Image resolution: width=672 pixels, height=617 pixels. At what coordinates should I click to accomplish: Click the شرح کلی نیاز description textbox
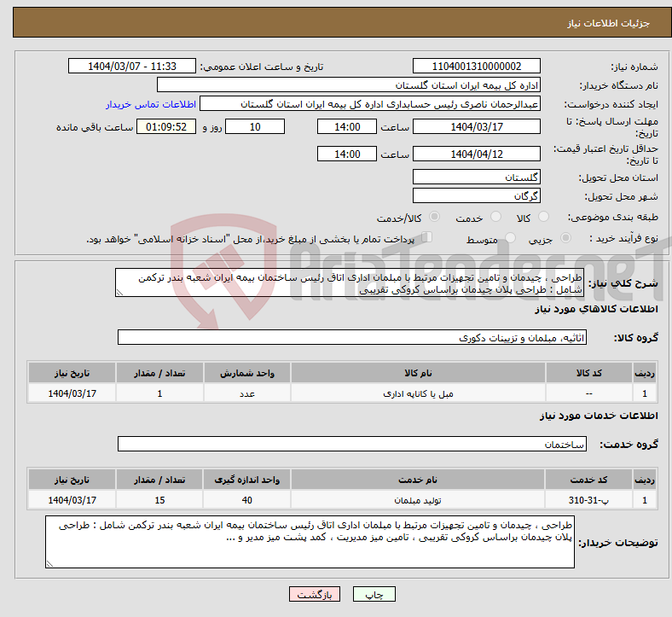coord(350,283)
